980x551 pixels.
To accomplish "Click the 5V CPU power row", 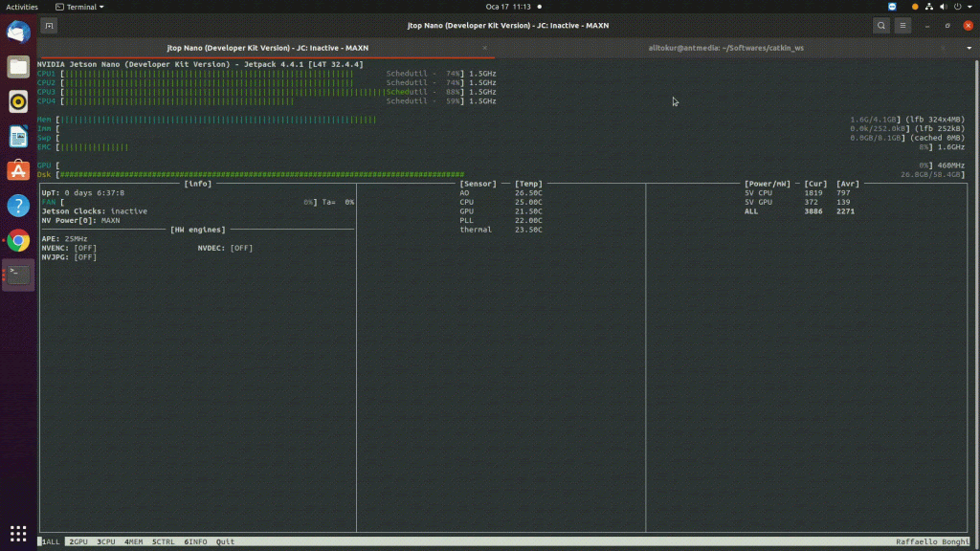I will click(x=797, y=193).
